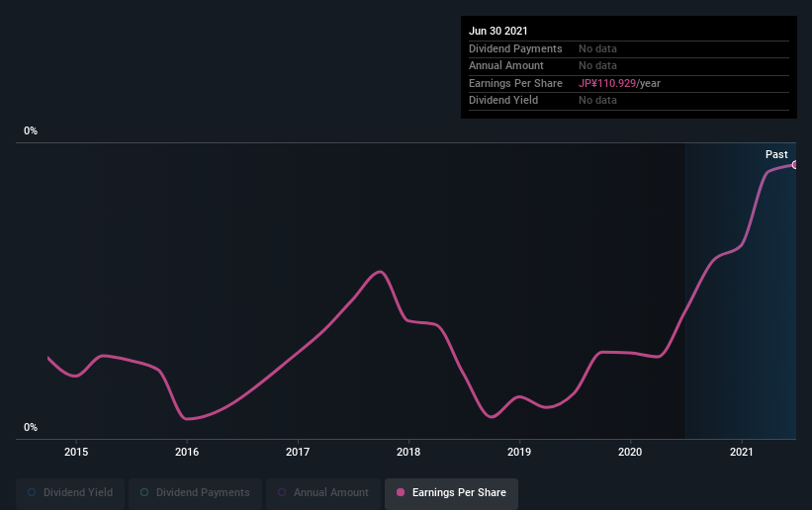812x510 pixels.
Task: Click the Jun 30 2021 data point marker
Action: (x=795, y=165)
